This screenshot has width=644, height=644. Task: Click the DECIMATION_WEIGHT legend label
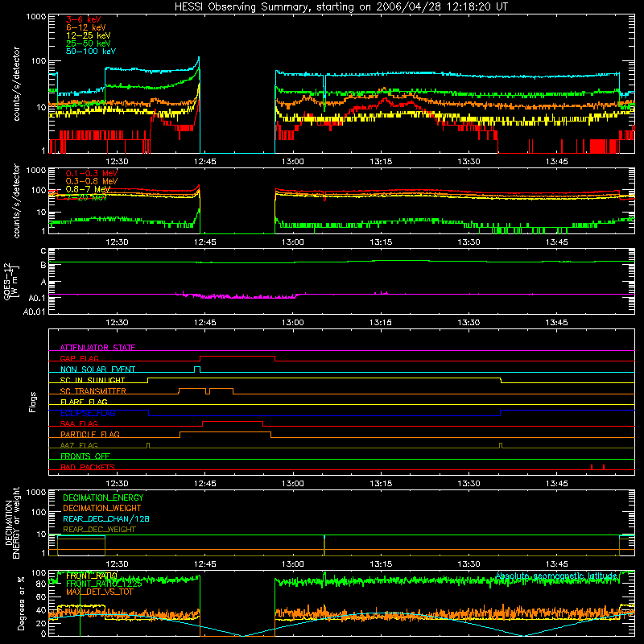(x=102, y=508)
